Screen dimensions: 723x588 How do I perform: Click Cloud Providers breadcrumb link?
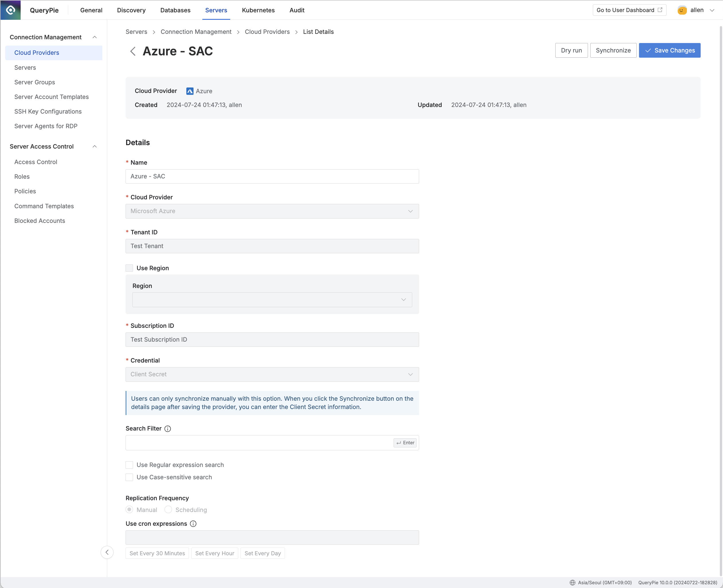tap(267, 32)
